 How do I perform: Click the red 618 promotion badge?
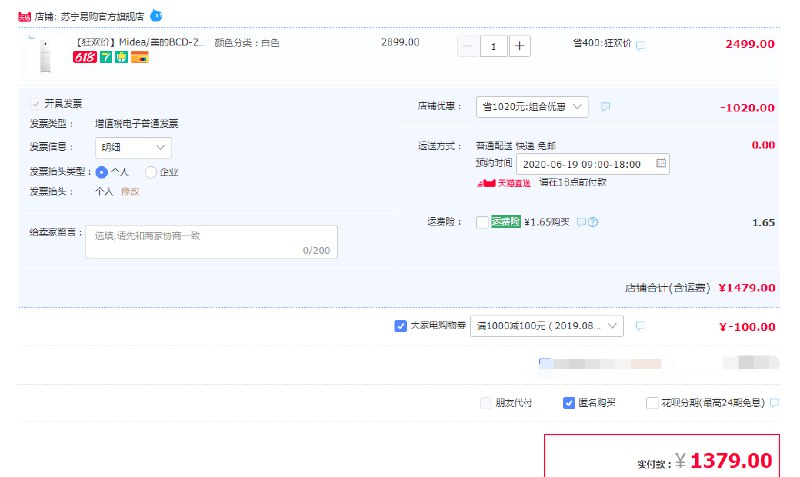tap(85, 57)
